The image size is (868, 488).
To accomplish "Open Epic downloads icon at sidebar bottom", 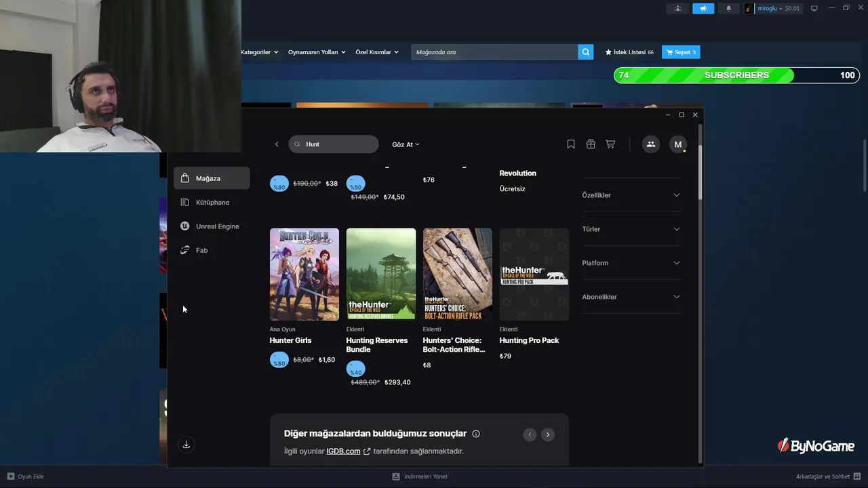I will [186, 445].
